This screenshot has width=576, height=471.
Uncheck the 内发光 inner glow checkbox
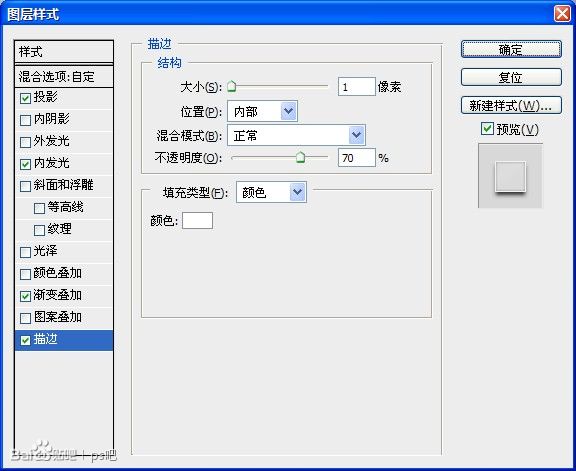tap(25, 164)
